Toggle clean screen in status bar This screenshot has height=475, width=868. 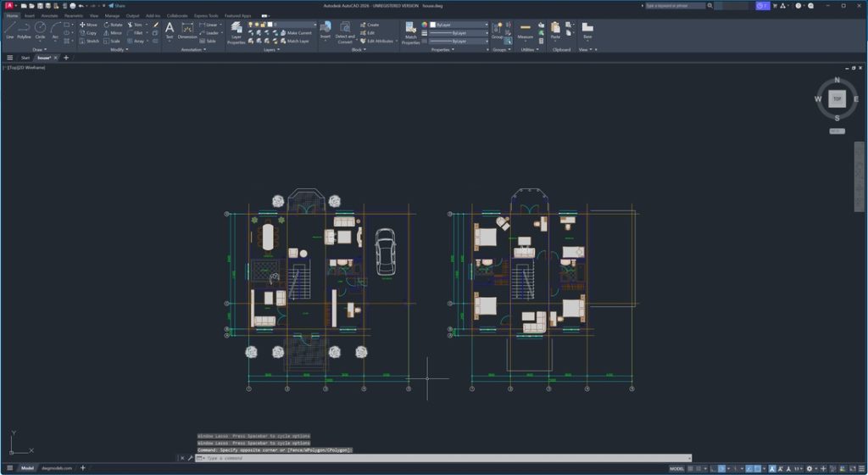pyautogui.click(x=853, y=469)
